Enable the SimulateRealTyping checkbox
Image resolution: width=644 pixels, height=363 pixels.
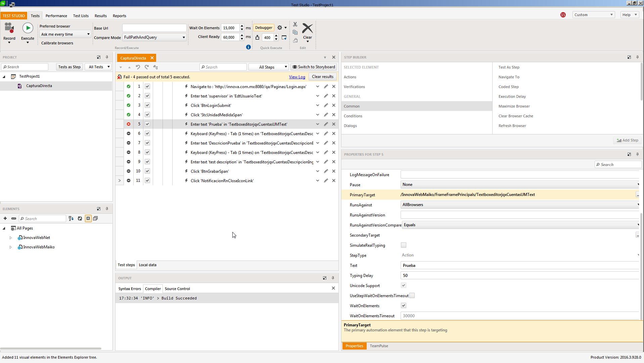point(404,245)
